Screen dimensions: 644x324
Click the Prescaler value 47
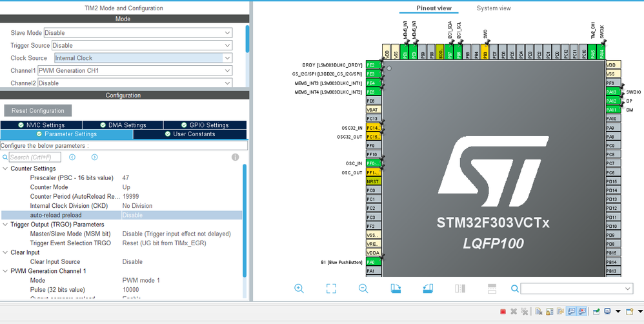pyautogui.click(x=126, y=177)
